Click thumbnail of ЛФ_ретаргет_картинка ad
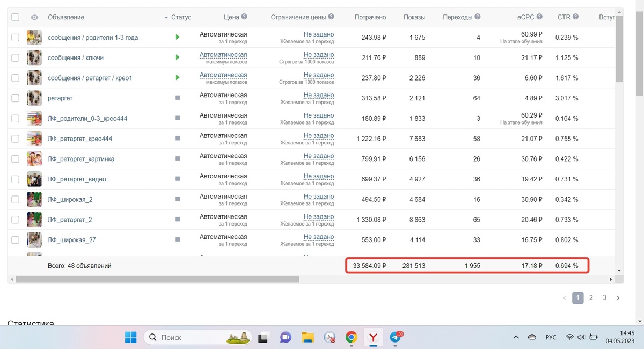Viewport: 644px width, 349px height. tap(34, 159)
